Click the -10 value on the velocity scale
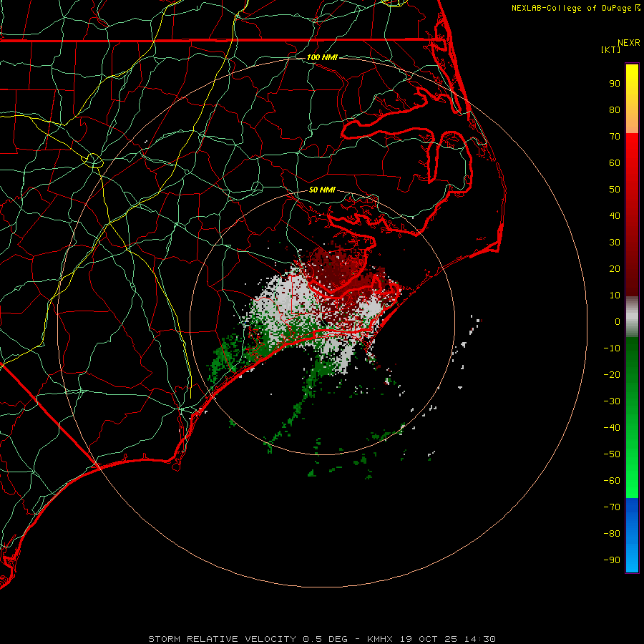 612,348
